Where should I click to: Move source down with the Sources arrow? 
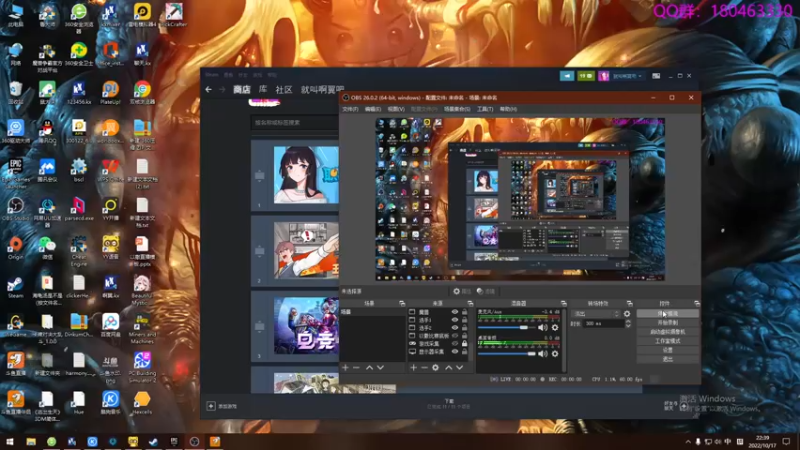point(460,367)
